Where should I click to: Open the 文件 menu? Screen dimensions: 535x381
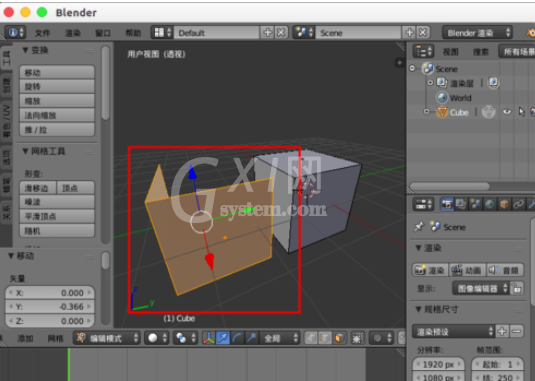coord(42,33)
